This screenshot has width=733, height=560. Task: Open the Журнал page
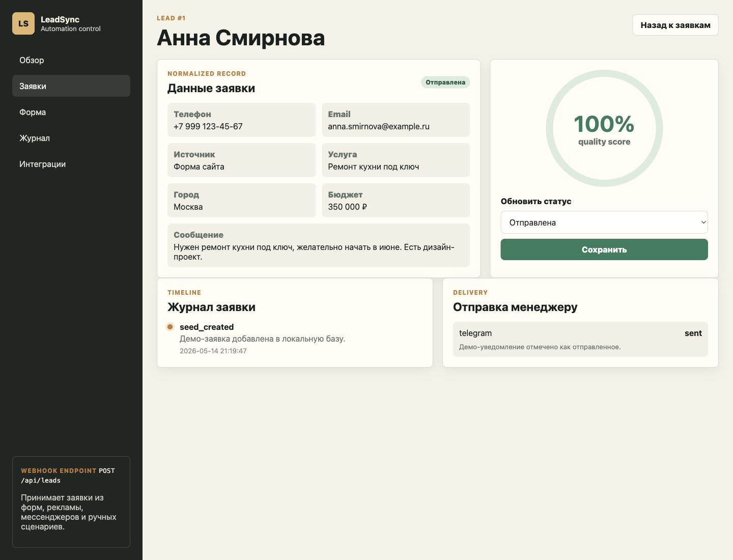71,138
